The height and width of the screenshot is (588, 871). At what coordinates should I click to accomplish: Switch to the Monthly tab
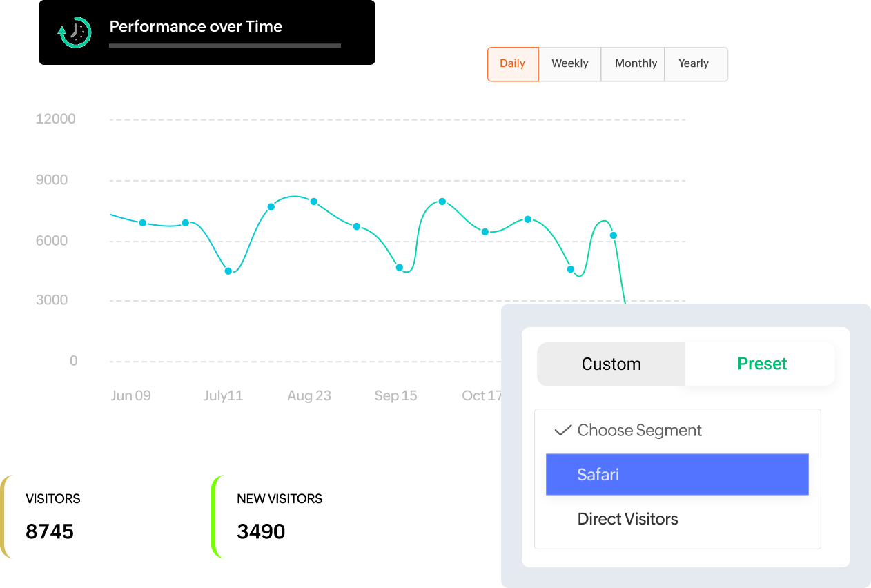(x=633, y=63)
